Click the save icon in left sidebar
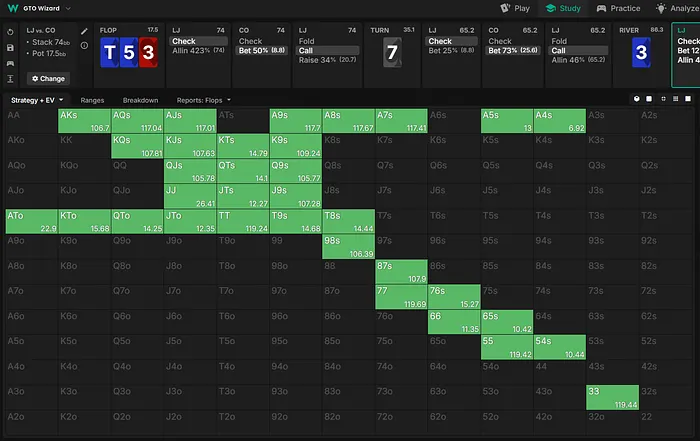Viewport: 700px width, 441px height. click(x=9, y=47)
